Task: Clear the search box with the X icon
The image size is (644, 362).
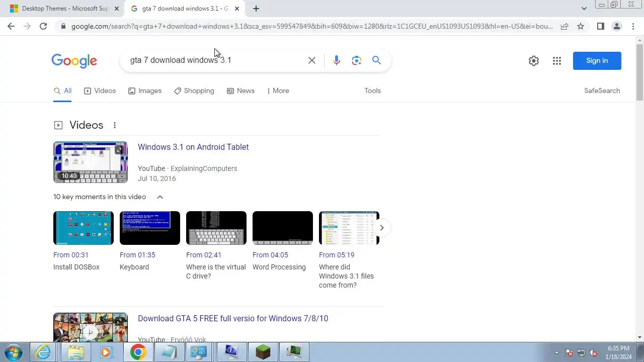Action: pyautogui.click(x=312, y=60)
